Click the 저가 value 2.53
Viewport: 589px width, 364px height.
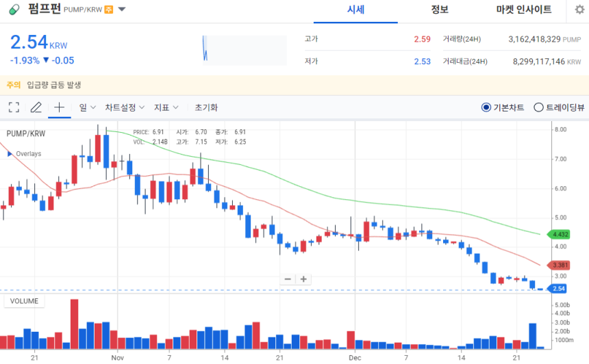422,61
